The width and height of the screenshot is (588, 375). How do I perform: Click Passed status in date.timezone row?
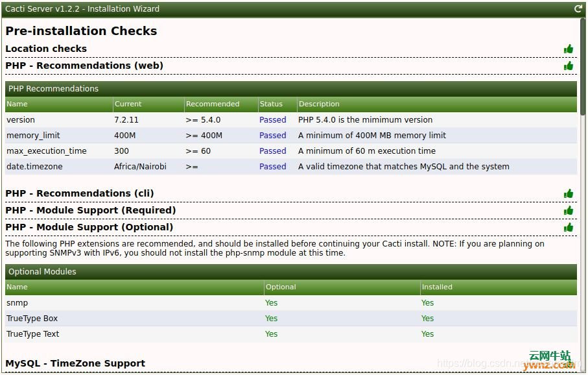tap(273, 167)
